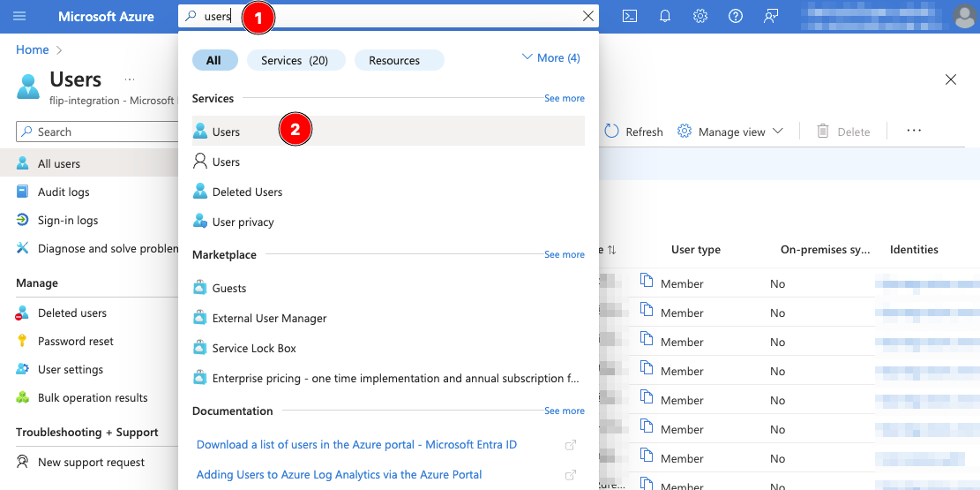980x490 pixels.
Task: Open the help question mark
Action: [x=736, y=16]
